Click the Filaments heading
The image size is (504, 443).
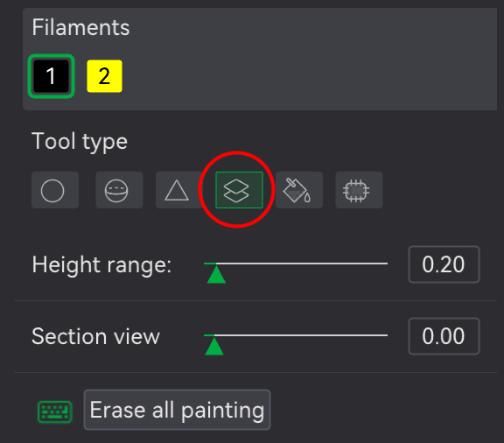point(80,27)
